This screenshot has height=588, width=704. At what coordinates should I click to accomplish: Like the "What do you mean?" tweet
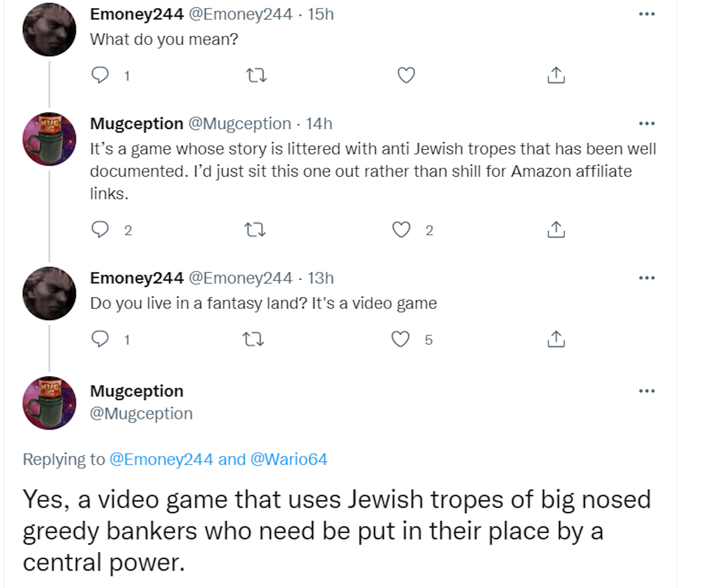(x=406, y=75)
